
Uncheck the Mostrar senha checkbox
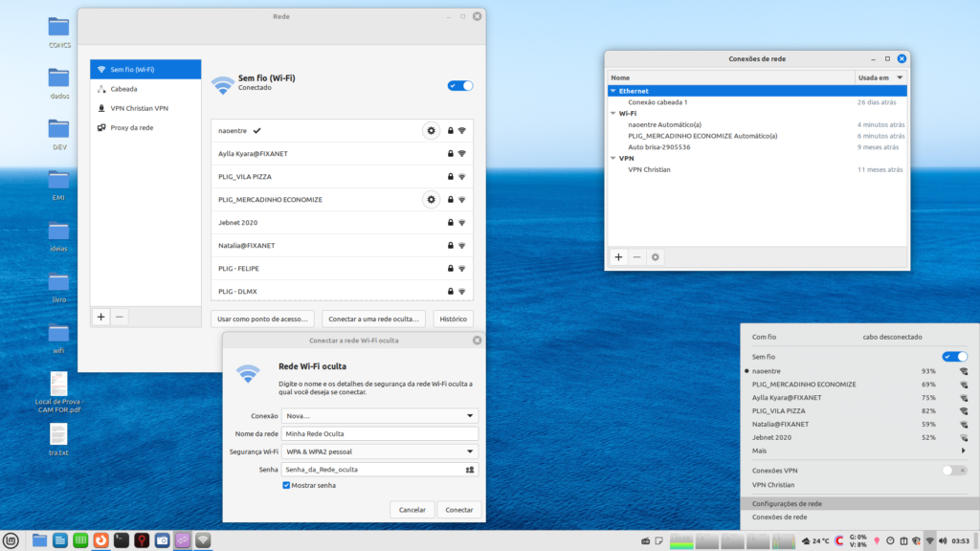tap(287, 486)
